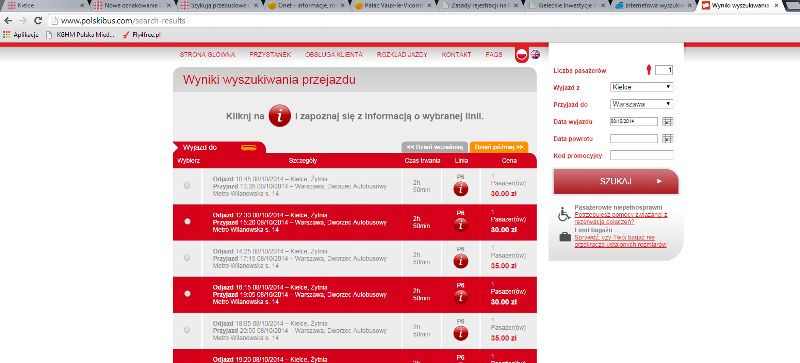Open FAQS menu item

(494, 55)
